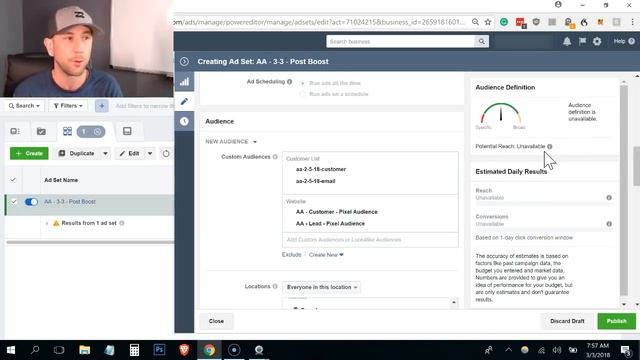Open the settings gear in the header
Viewport: 640px width, 360px height.
point(597,41)
